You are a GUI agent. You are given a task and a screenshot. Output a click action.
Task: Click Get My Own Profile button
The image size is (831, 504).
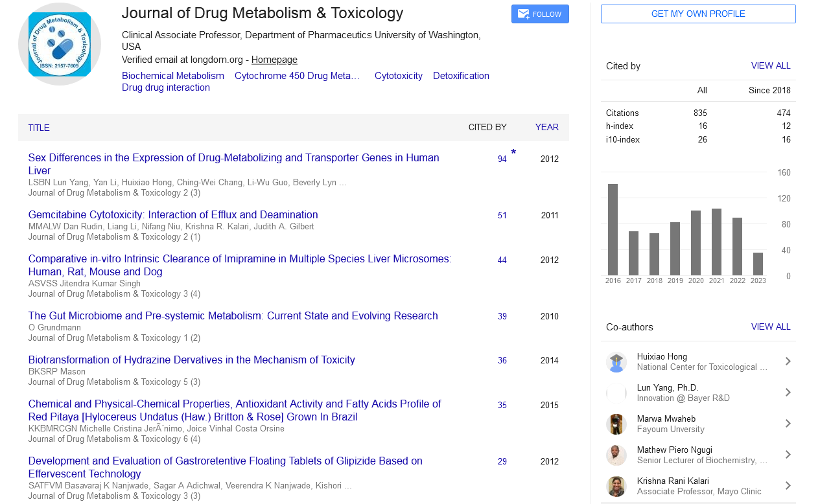[698, 14]
